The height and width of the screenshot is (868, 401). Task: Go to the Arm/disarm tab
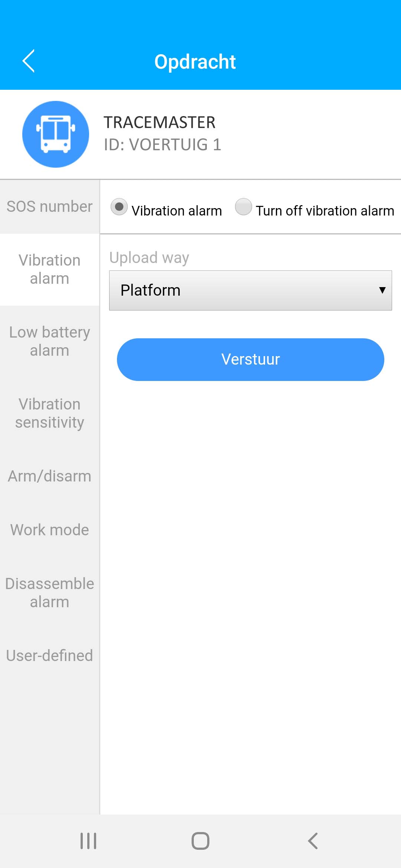(50, 476)
